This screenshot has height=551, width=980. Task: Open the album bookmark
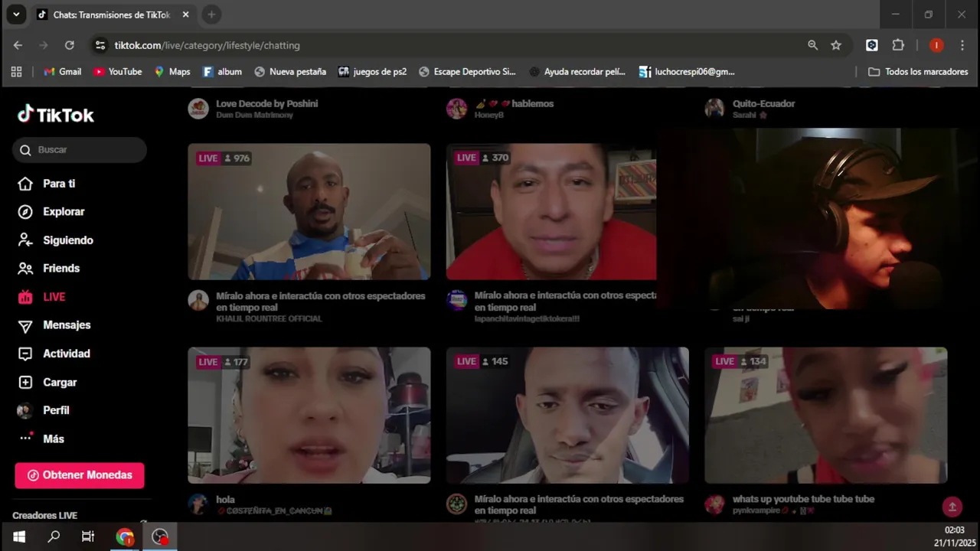[222, 72]
